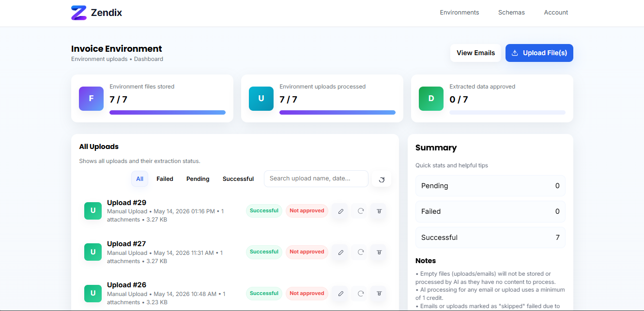Image resolution: width=644 pixels, height=311 pixels.
Task: Click the 'Environment uploads • Dashboard' breadcrumb text
Action: tap(117, 59)
